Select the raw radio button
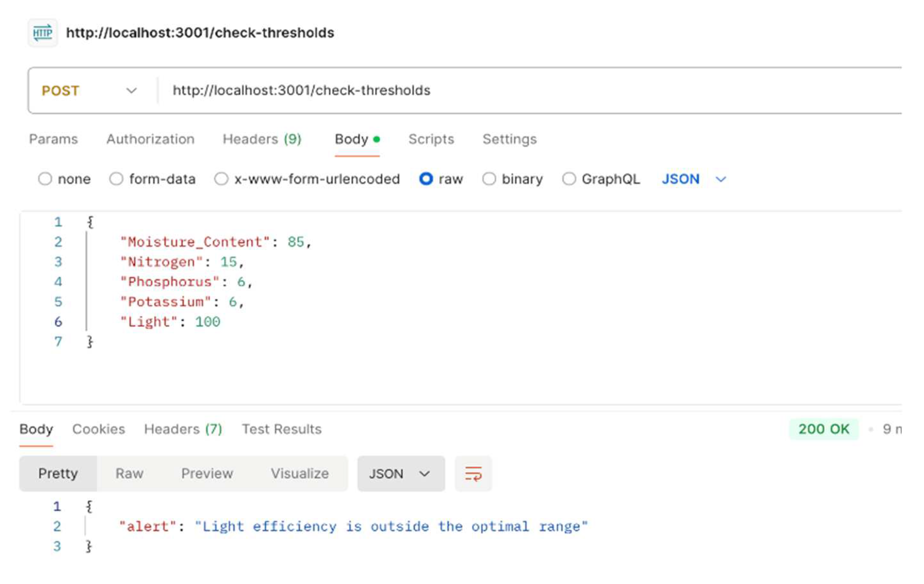The image size is (924, 584). tap(426, 179)
